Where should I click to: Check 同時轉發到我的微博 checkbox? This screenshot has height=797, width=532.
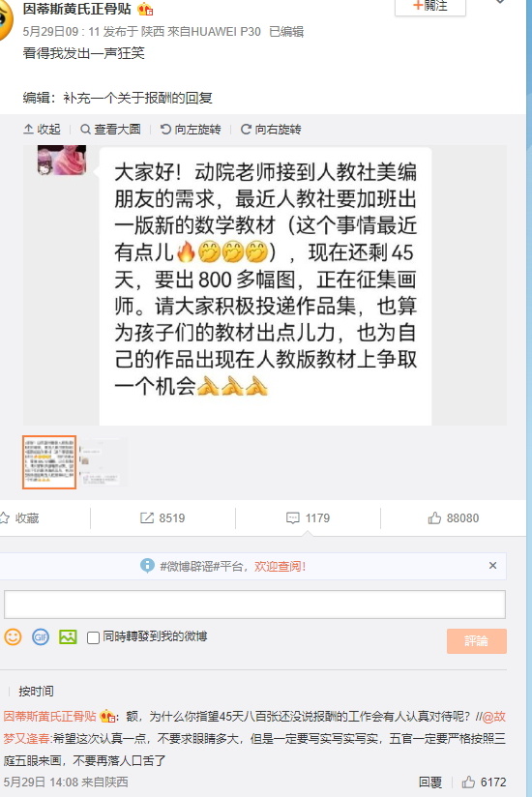coord(93,637)
